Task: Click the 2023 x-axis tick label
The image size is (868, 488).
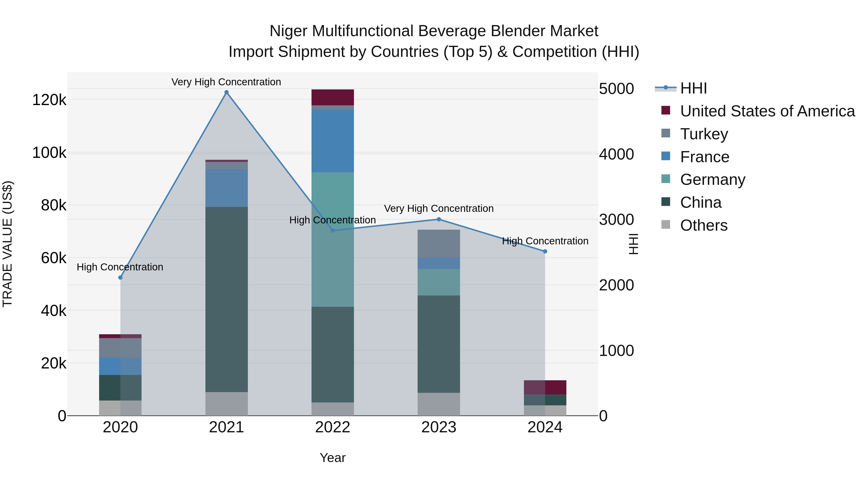Action: (439, 427)
